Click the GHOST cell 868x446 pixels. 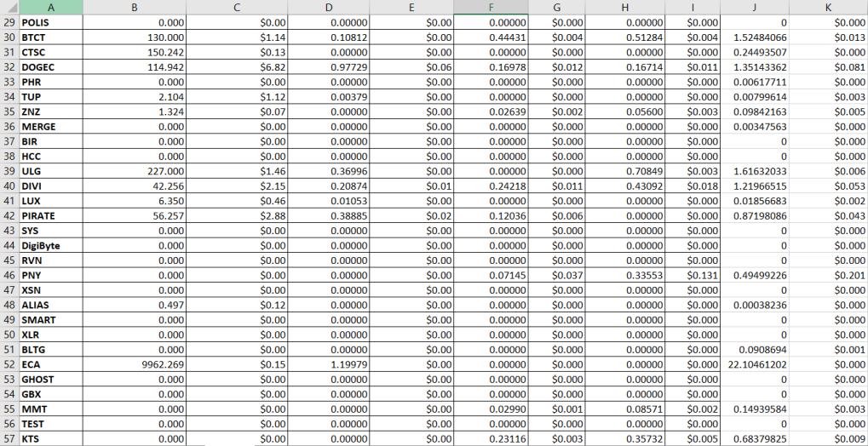coord(51,380)
